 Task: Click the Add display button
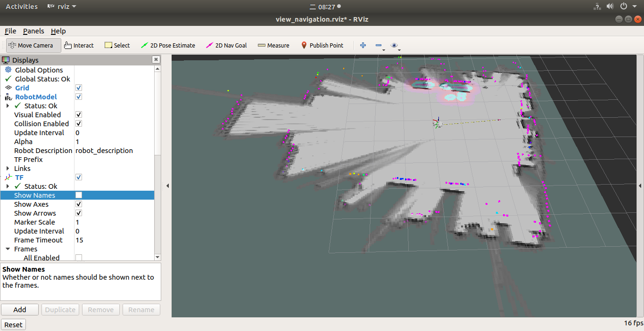(20, 309)
